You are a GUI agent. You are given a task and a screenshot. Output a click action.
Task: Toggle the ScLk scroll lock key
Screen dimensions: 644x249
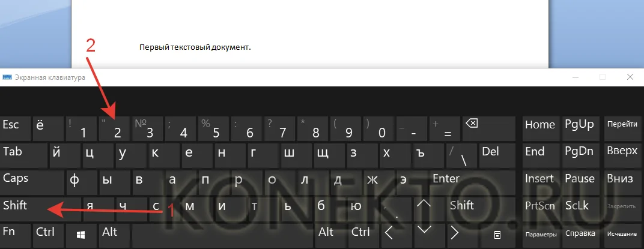tap(581, 209)
